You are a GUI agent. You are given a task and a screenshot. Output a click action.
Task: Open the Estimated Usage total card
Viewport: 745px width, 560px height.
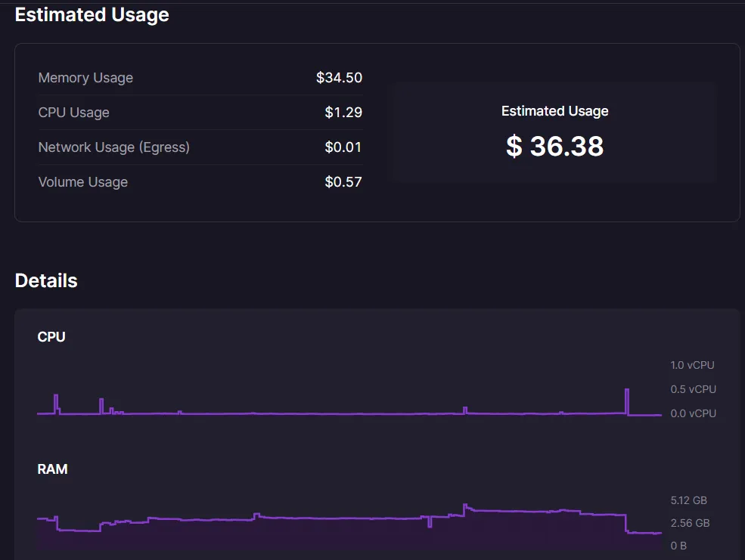coord(554,131)
